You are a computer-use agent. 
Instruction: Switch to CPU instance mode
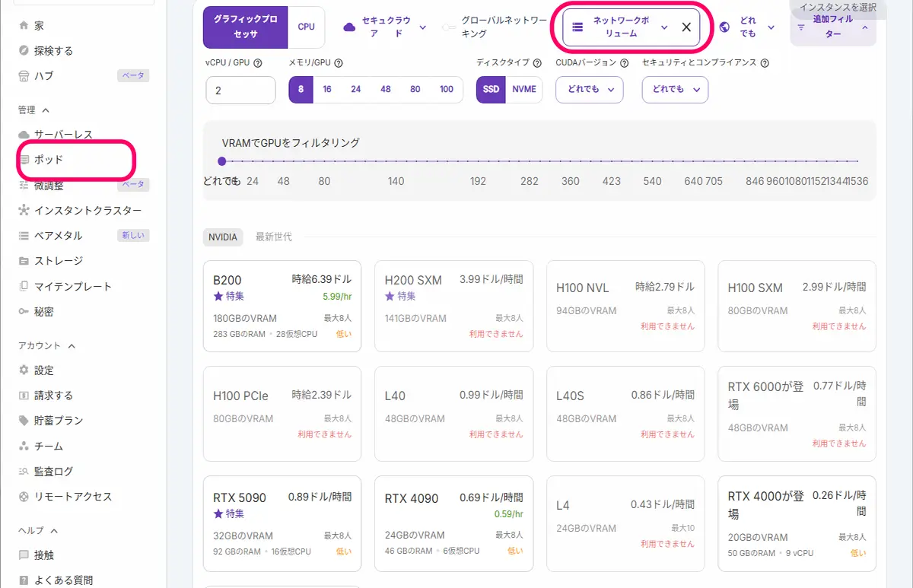[x=307, y=27]
